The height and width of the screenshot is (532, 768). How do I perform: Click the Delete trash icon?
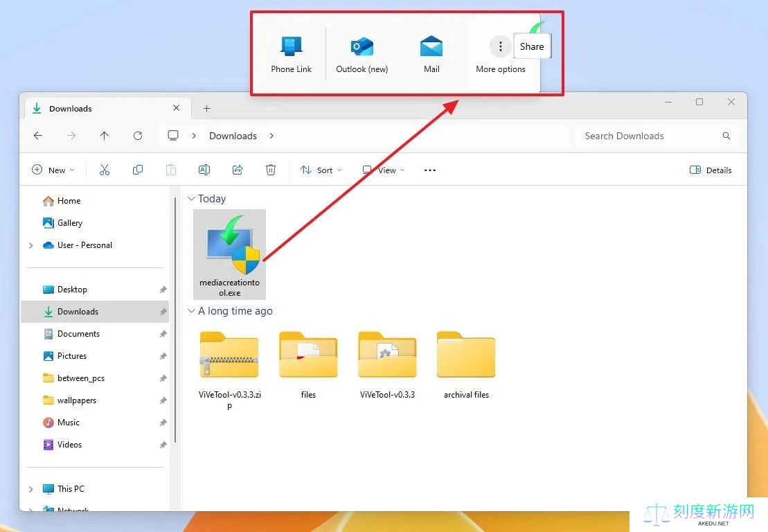[x=271, y=170]
